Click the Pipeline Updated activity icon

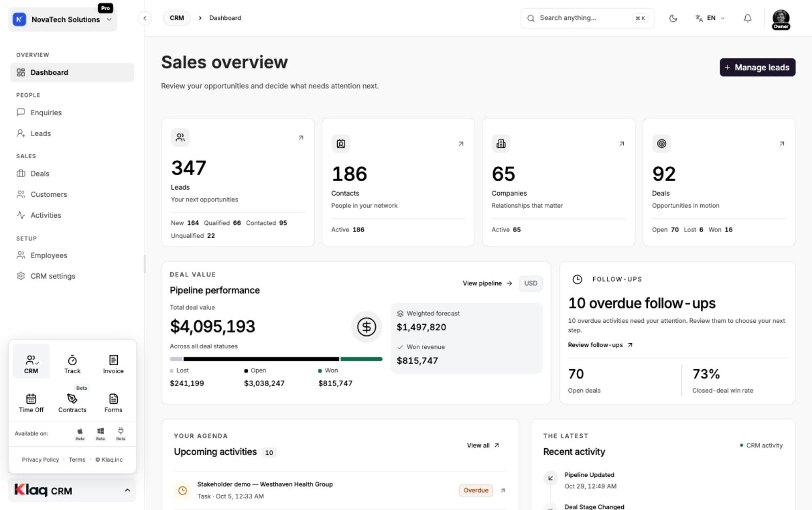(x=550, y=478)
